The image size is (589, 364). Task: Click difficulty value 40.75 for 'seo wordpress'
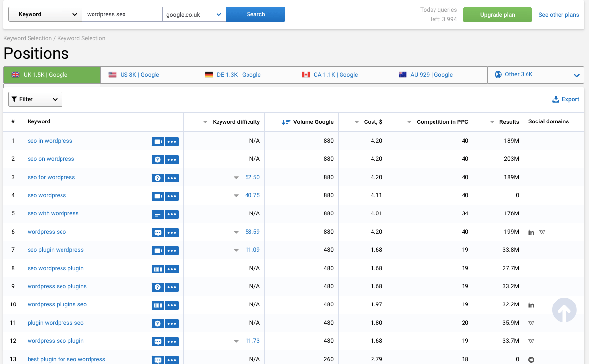point(252,195)
